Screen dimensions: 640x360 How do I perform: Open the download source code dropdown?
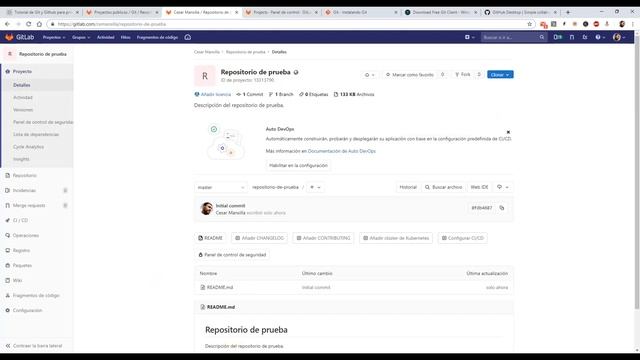502,187
